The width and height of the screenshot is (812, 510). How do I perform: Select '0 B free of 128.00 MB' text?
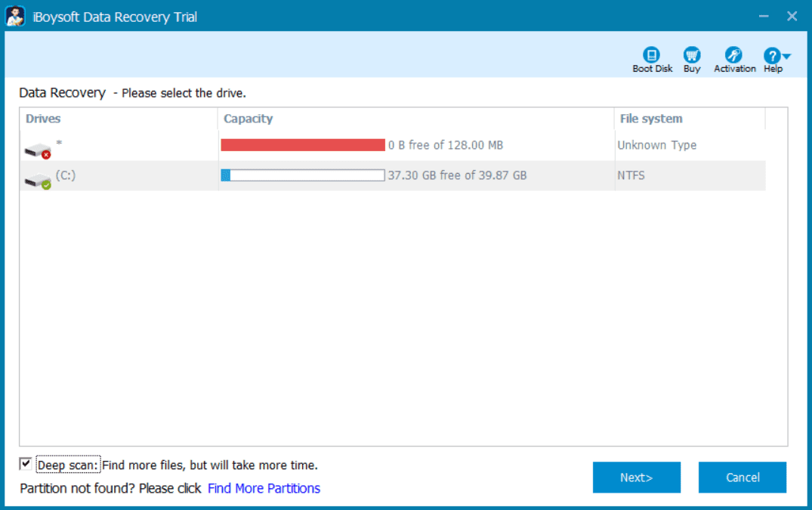[x=446, y=145]
